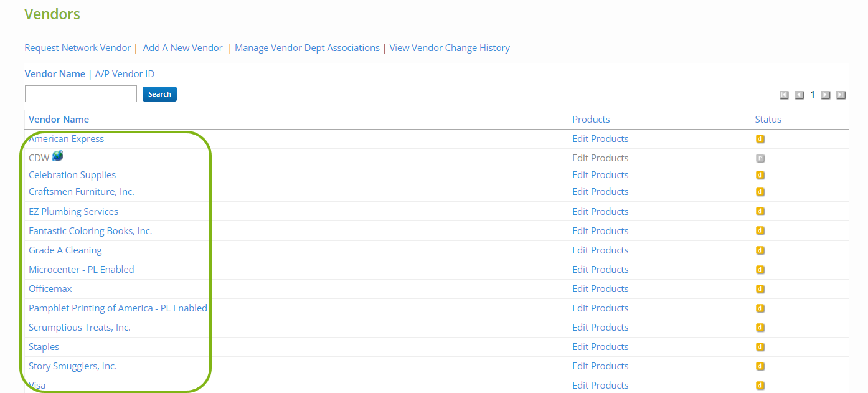Image resolution: width=868 pixels, height=393 pixels.
Task: Open the Celebration Supplies vendor
Action: coord(72,175)
